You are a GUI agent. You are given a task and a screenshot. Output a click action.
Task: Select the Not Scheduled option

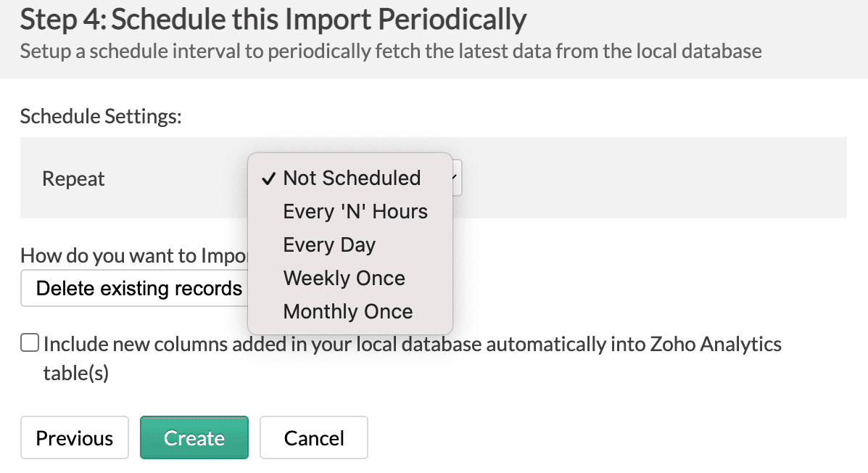pyautogui.click(x=352, y=178)
